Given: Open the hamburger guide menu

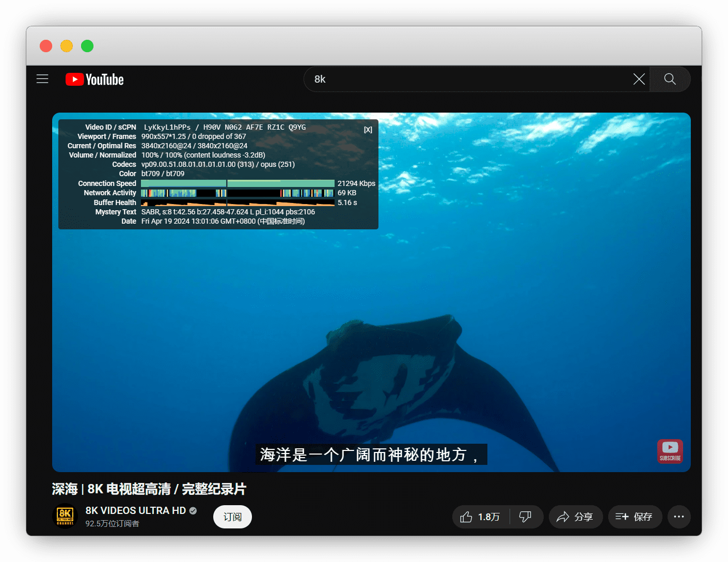Looking at the screenshot, I should tap(42, 79).
